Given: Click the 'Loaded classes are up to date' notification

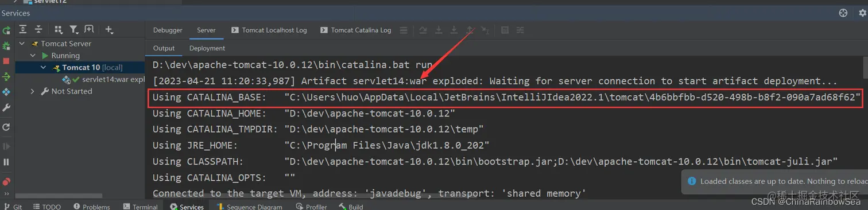Looking at the screenshot, I should [x=775, y=181].
